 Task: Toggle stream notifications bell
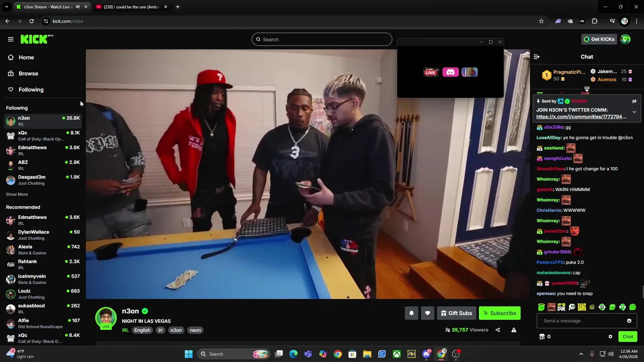pyautogui.click(x=411, y=313)
